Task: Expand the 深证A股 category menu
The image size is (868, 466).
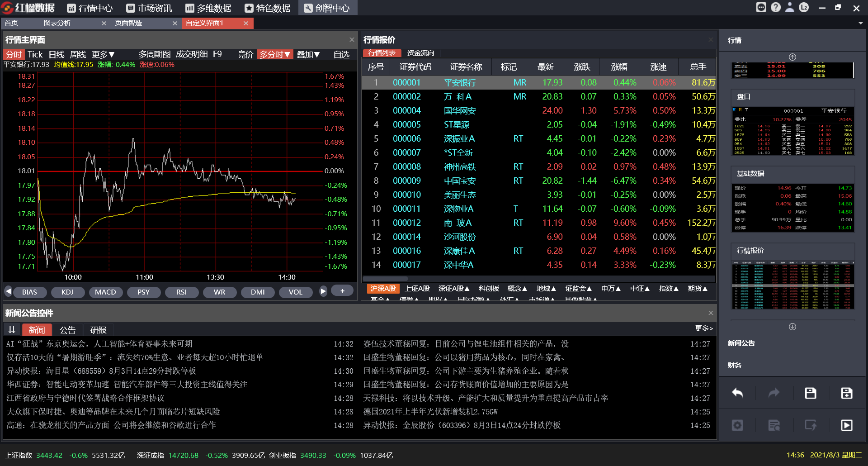Action: 454,288
